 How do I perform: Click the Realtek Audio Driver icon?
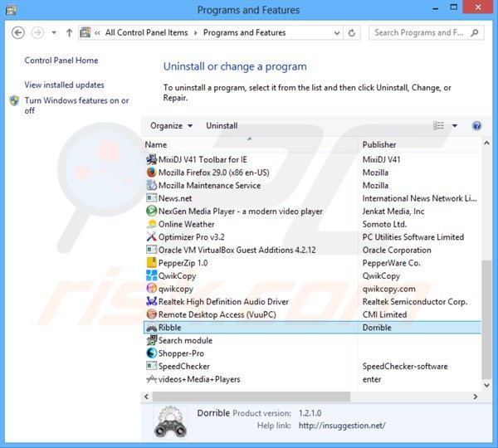pos(152,301)
